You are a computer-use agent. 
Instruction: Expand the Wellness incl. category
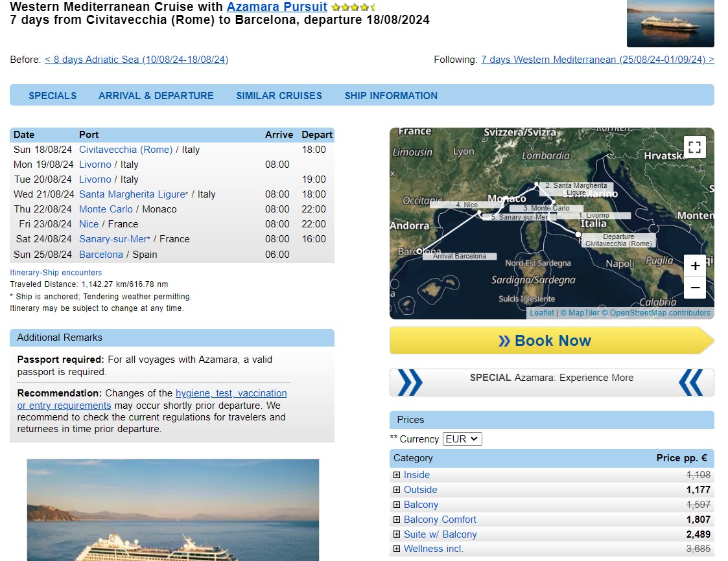[x=397, y=549]
